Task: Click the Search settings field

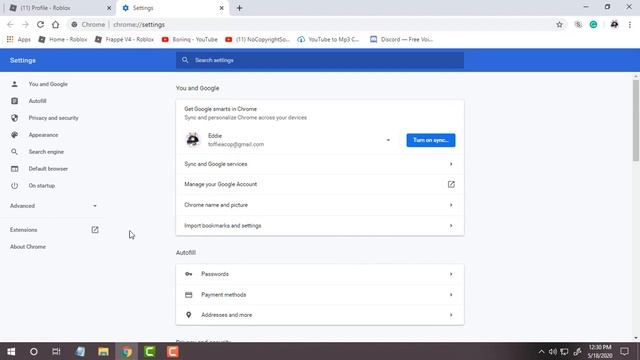Action: [320, 60]
